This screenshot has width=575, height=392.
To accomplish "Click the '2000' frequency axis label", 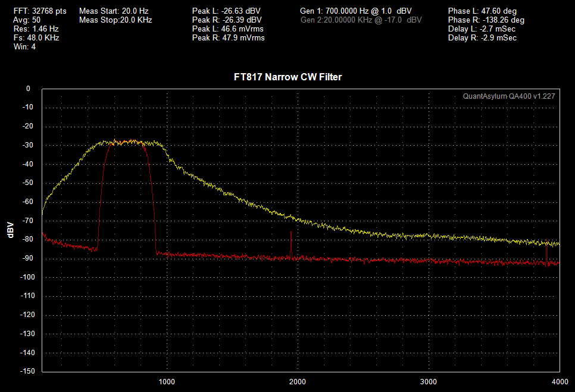I will [x=298, y=382].
